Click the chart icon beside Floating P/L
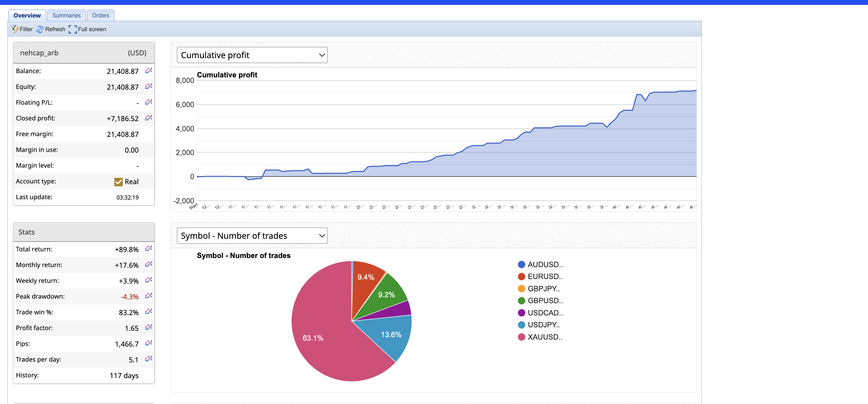 (x=149, y=102)
